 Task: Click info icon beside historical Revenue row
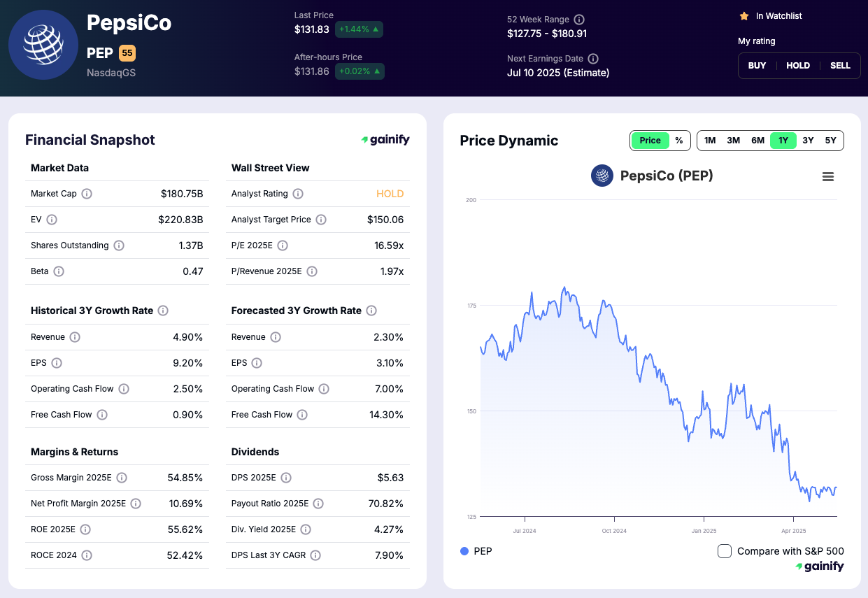[75, 337]
